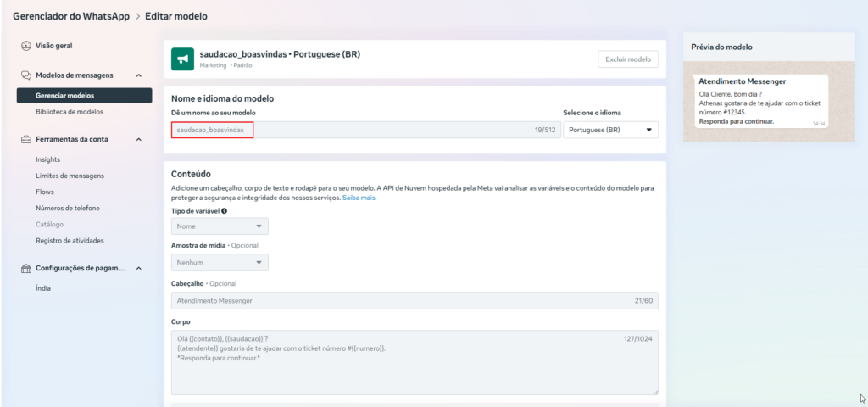Open the Portuguese (BR) language dropdown
Image resolution: width=868 pixels, height=407 pixels.
610,130
